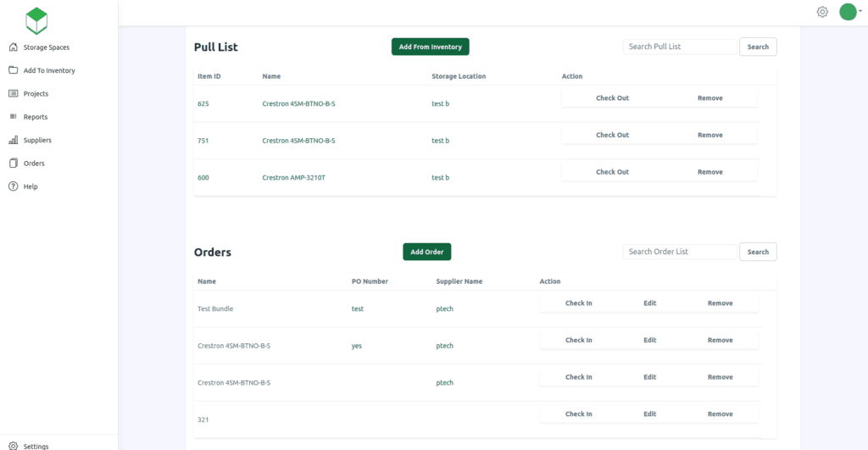This screenshot has height=450, width=868.
Task: Open the Help page
Action: [31, 187]
